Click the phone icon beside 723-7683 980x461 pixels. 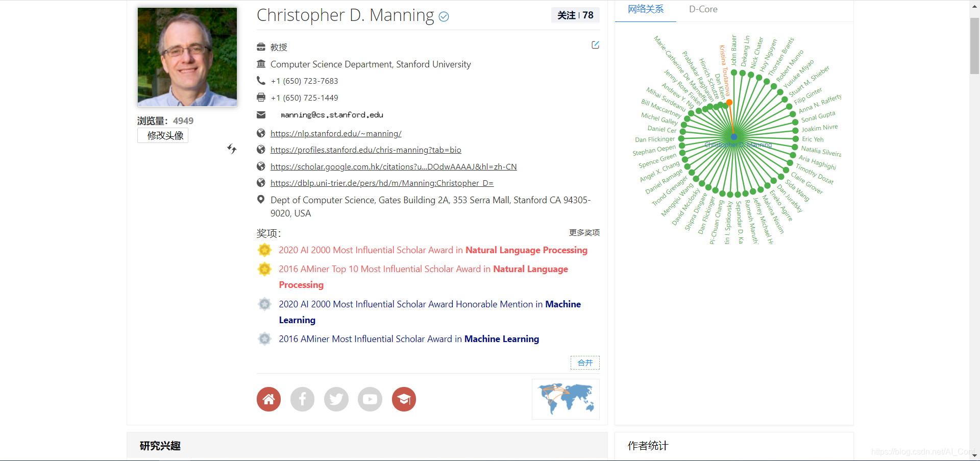point(261,81)
